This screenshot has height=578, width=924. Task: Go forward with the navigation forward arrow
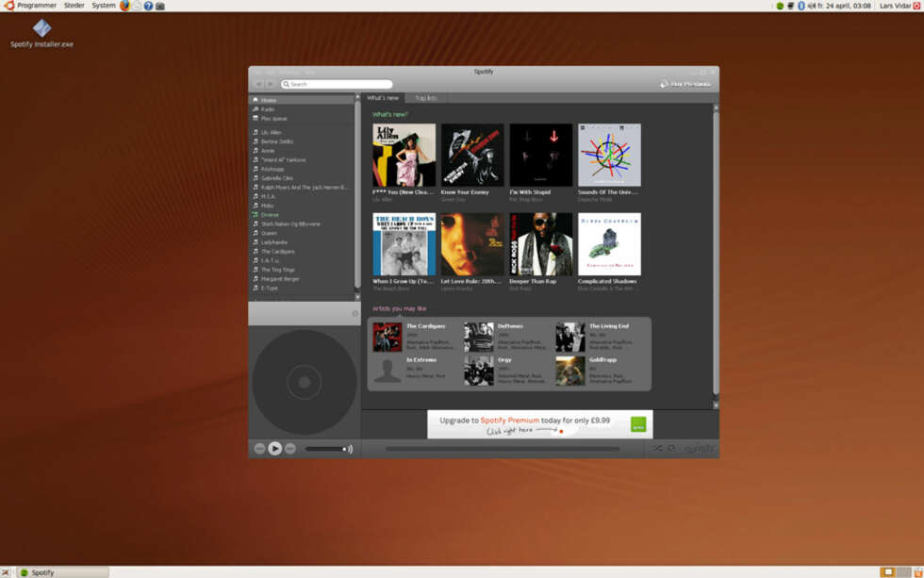(271, 84)
